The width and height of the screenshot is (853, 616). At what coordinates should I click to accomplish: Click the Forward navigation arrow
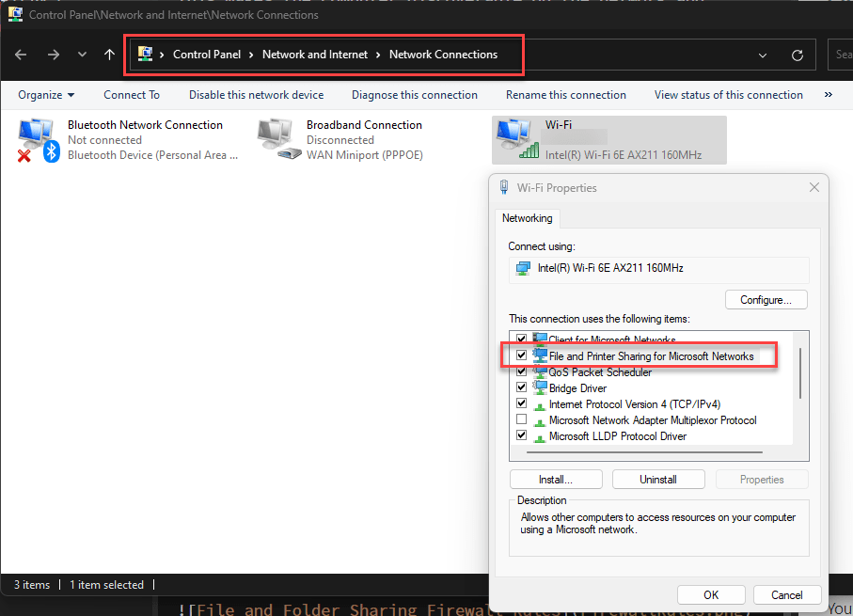coord(54,55)
